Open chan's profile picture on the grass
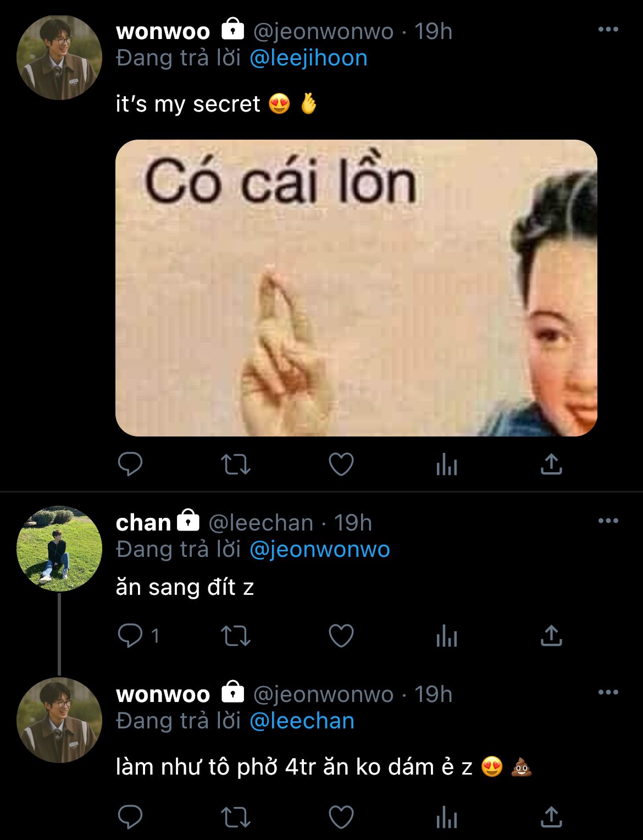The width and height of the screenshot is (643, 840). pyautogui.click(x=59, y=549)
